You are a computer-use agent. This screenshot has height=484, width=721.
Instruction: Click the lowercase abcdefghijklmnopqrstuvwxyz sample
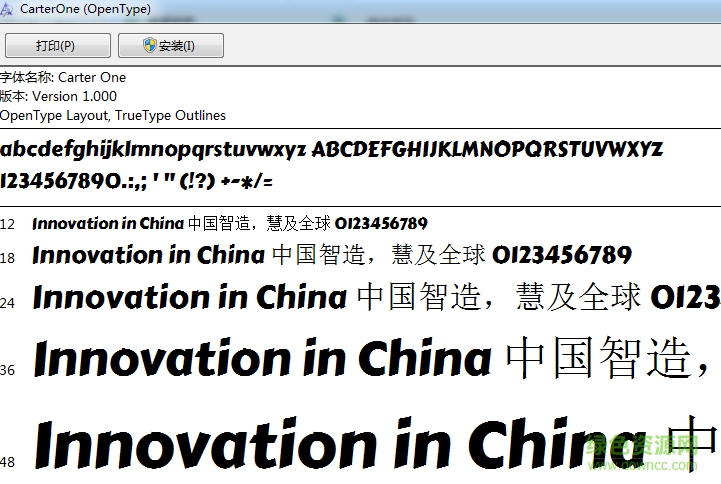[x=153, y=150]
